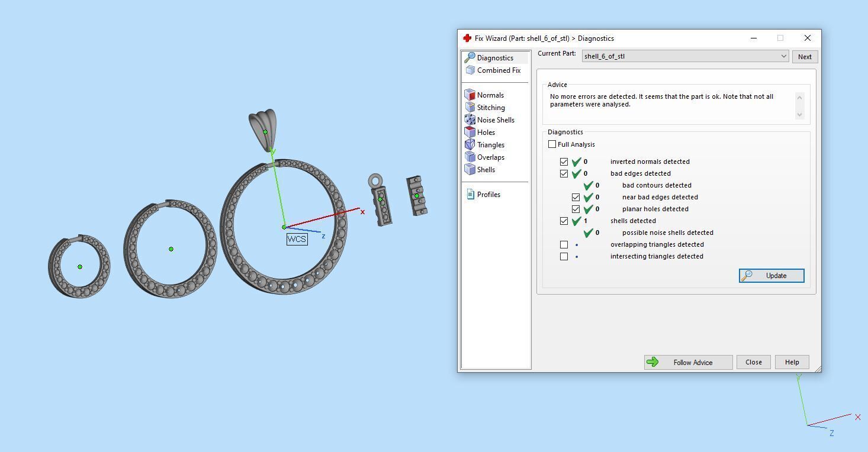Click Advice text scroll up arrow
The height and width of the screenshot is (452, 868).
[799, 97]
